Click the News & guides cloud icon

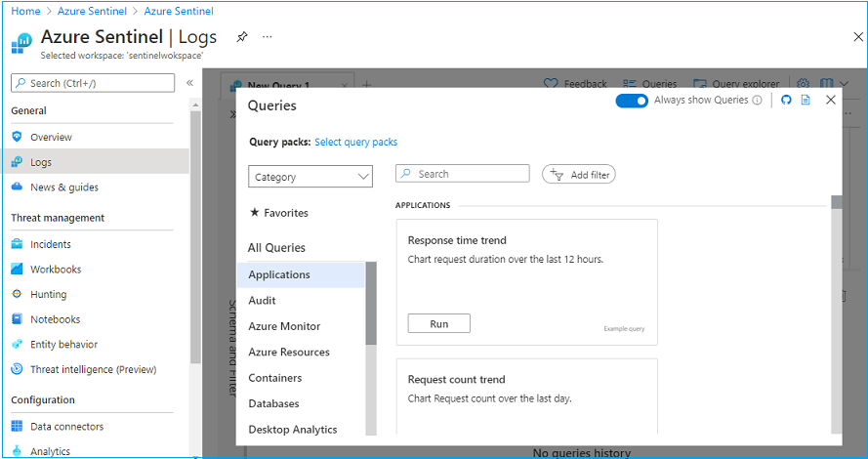[18, 187]
